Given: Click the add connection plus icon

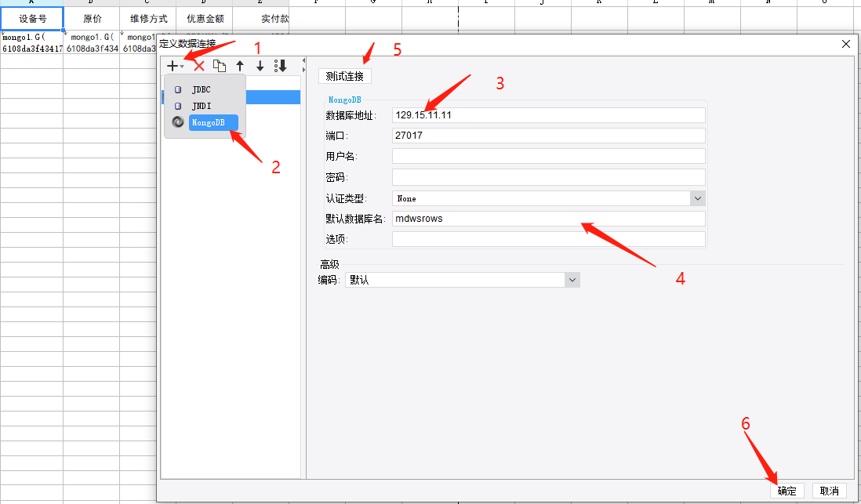Looking at the screenshot, I should 173,66.
